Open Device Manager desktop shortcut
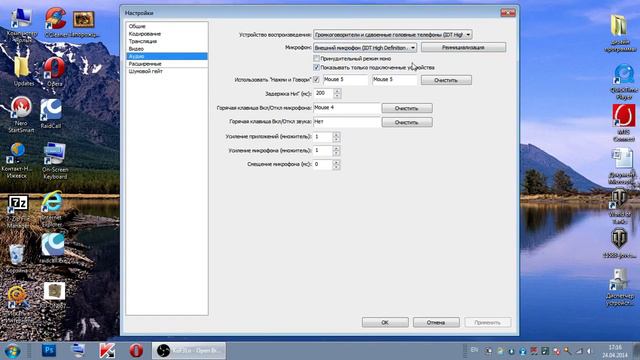 [x=620, y=287]
